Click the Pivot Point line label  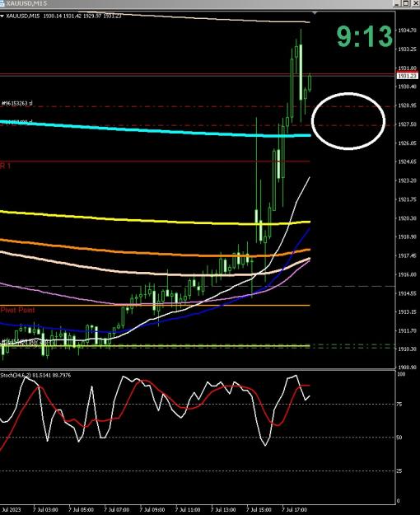click(17, 310)
